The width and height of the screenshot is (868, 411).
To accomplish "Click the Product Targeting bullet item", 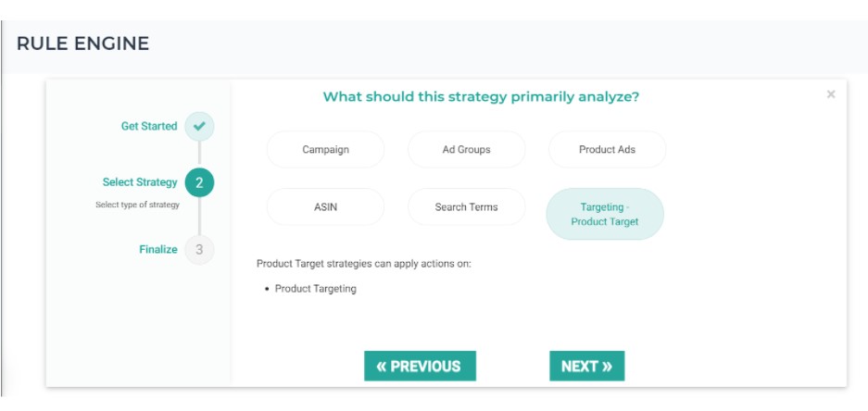I will tap(315, 289).
